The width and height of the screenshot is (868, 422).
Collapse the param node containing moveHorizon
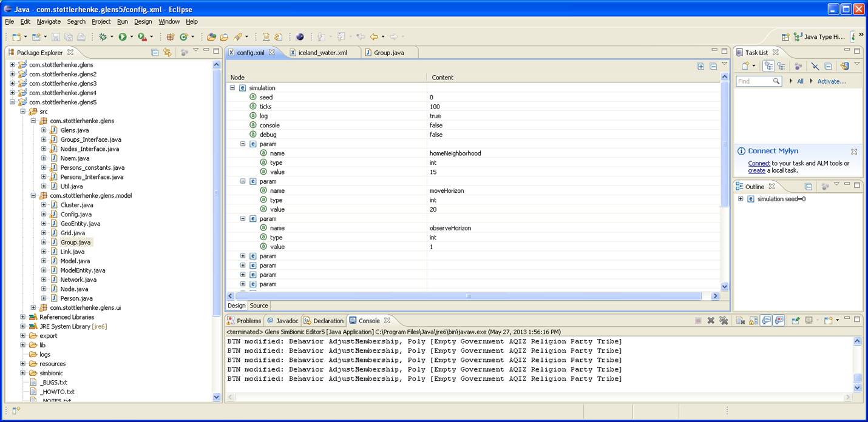click(x=243, y=181)
